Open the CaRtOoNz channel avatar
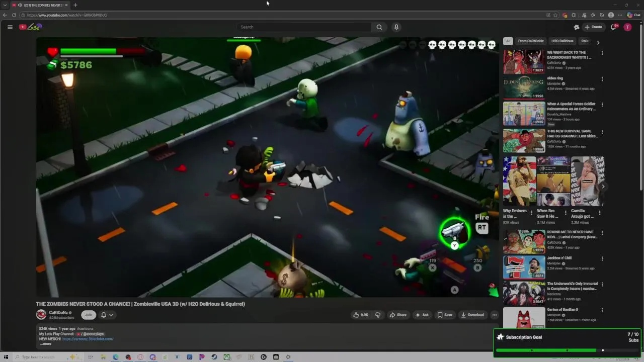The image size is (644, 362). click(41, 315)
